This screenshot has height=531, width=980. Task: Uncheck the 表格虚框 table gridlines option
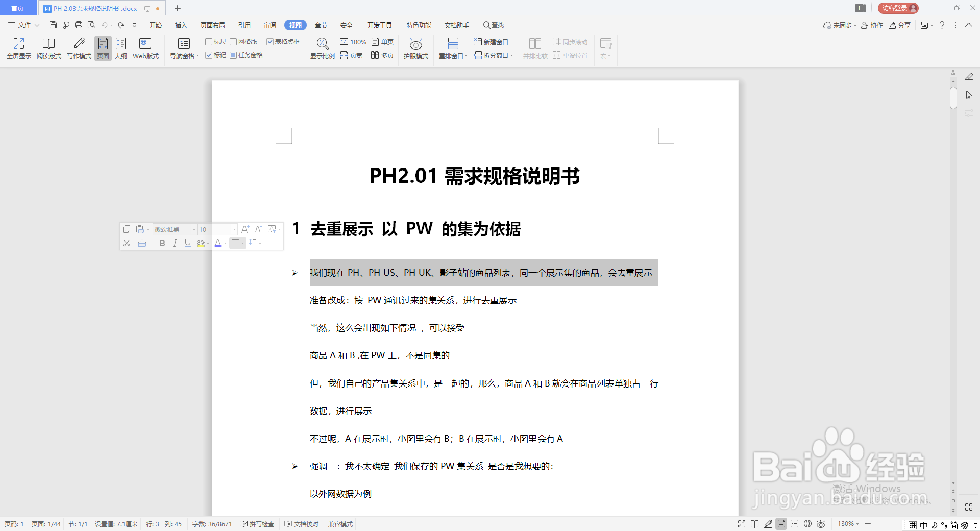pyautogui.click(x=270, y=41)
